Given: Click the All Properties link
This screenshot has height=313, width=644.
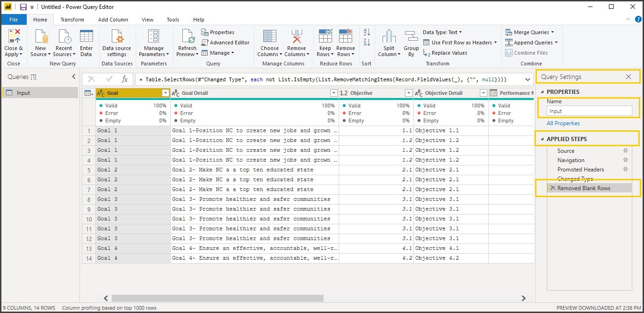Looking at the screenshot, I should coord(563,123).
